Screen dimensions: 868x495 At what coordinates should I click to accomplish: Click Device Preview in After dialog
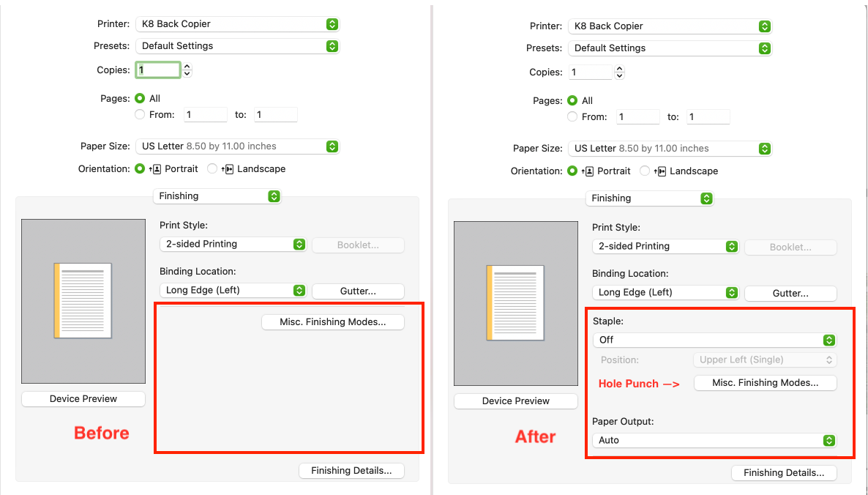point(516,401)
